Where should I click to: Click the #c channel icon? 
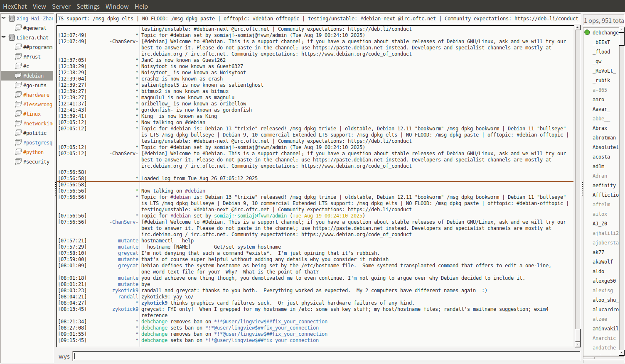[18, 66]
